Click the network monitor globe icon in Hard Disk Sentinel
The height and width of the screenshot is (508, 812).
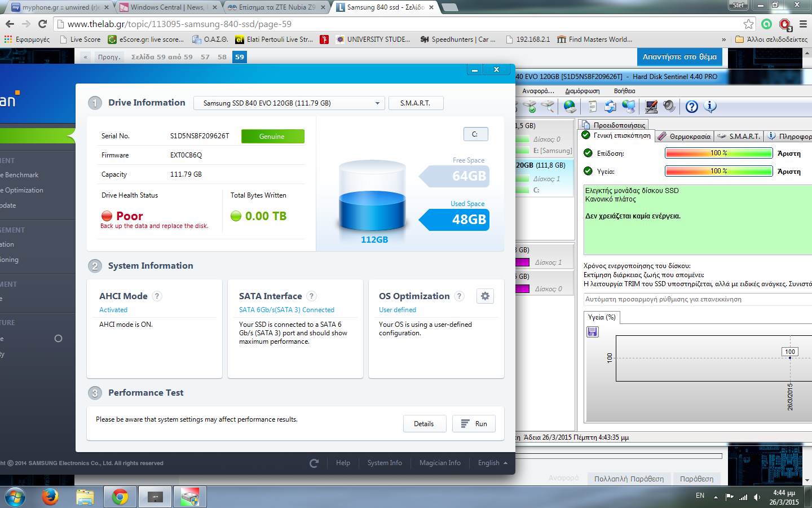628,106
